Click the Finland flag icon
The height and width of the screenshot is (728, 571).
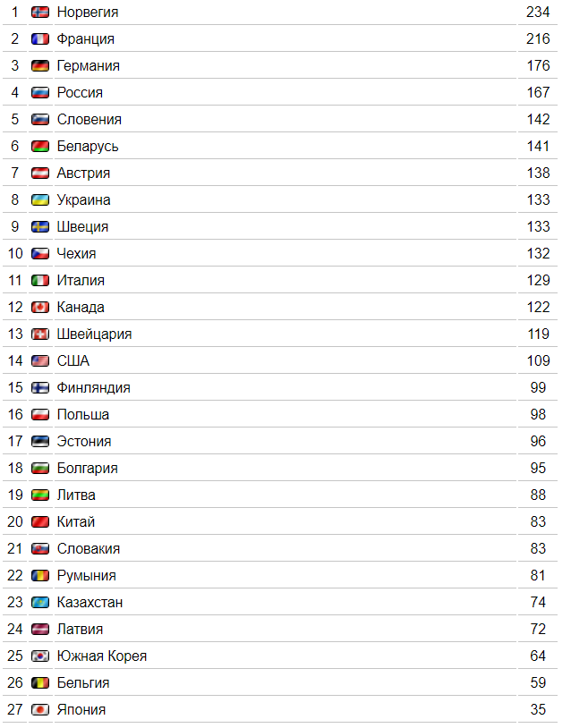point(40,387)
